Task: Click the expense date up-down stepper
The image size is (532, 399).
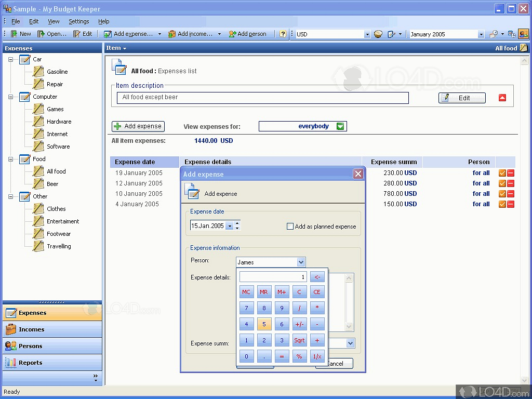Action: coord(237,226)
